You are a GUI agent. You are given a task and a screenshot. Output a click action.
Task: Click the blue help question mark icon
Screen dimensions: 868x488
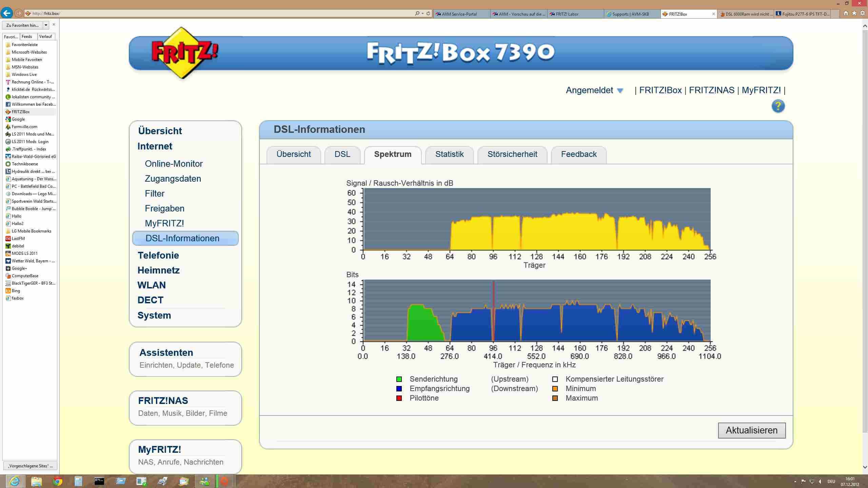pos(778,106)
